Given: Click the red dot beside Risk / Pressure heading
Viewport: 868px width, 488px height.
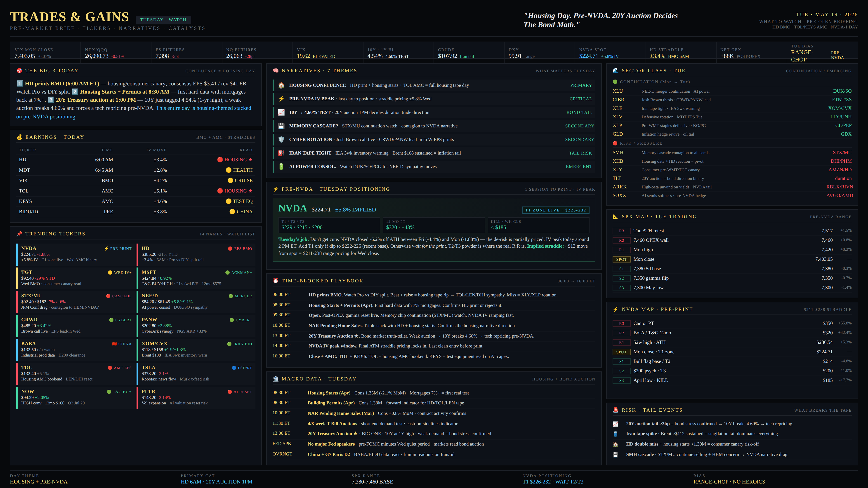Looking at the screenshot, I should 615,143.
